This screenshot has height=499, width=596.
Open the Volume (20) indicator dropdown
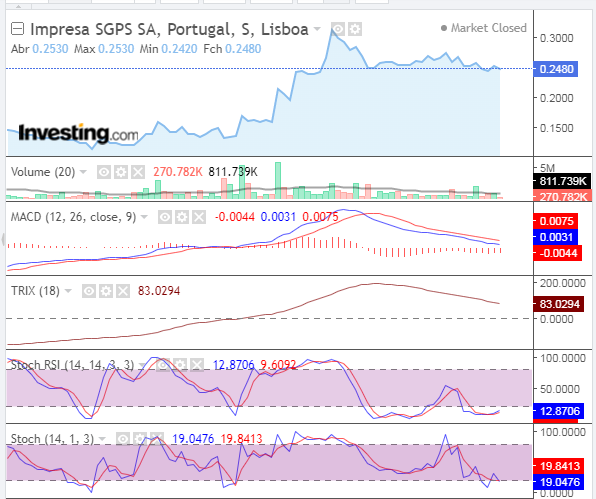(83, 172)
